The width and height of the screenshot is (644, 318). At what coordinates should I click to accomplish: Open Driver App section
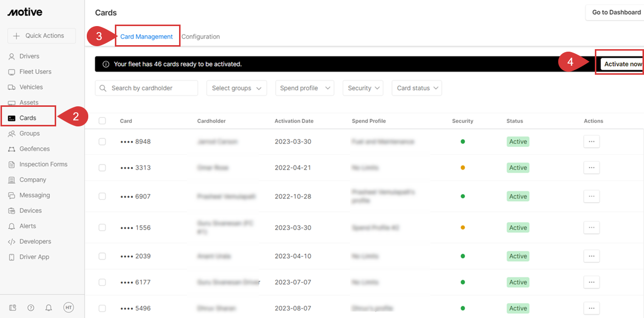pos(34,257)
